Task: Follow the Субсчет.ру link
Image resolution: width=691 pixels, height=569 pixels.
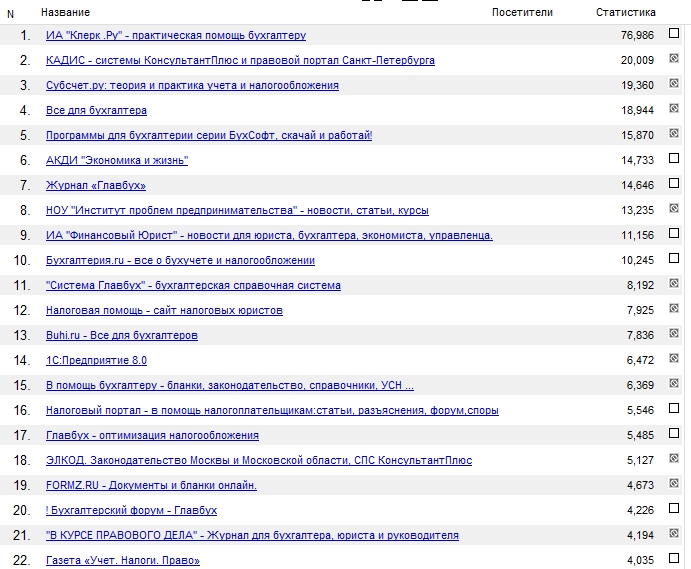Action: (192, 86)
